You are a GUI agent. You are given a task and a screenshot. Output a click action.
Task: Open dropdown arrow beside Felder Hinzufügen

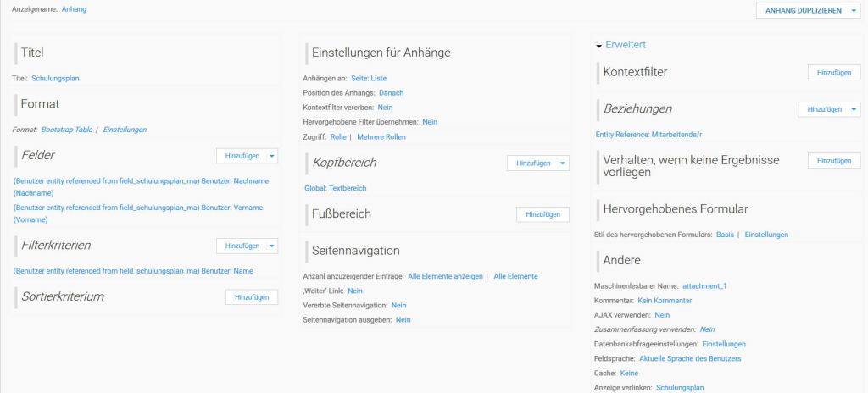[271, 156]
